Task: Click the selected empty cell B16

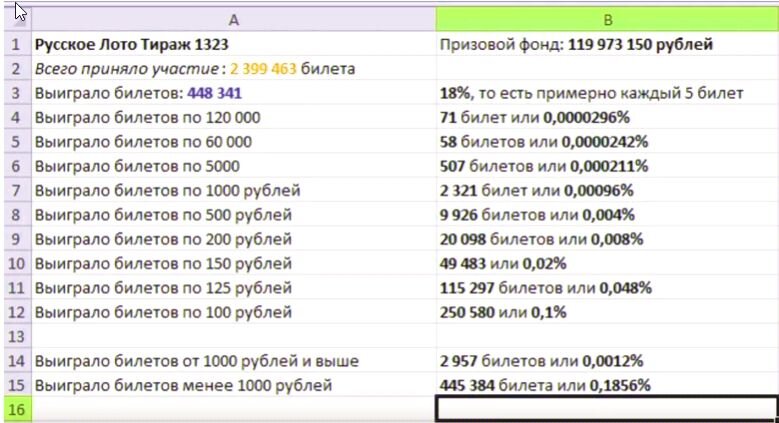Action: click(x=607, y=409)
